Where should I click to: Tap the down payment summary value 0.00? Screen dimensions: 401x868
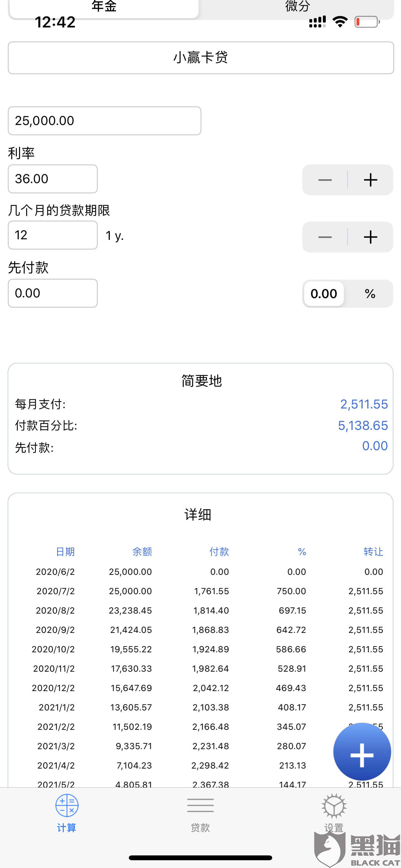tap(375, 446)
